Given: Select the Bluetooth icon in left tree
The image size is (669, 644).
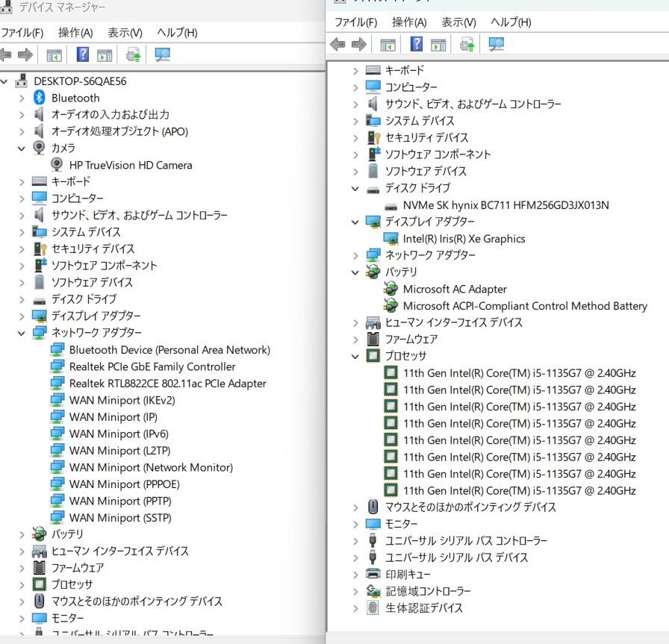Looking at the screenshot, I should [x=40, y=98].
